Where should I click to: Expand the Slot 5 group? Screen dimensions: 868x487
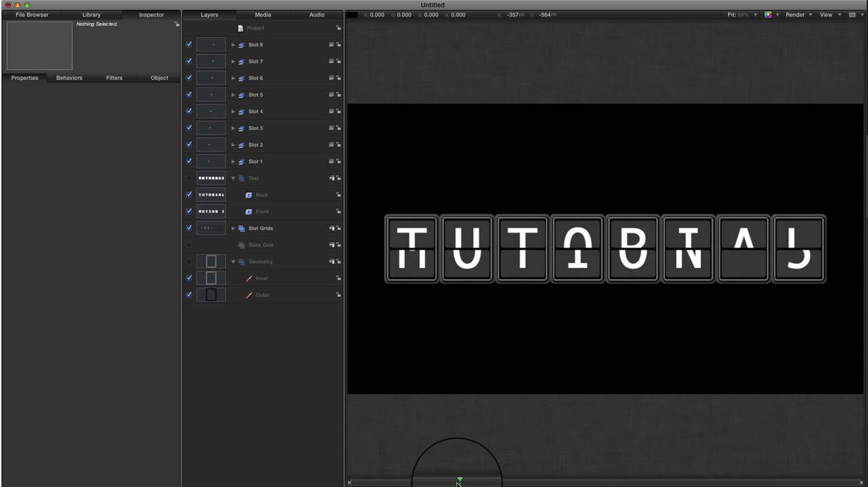[233, 95]
